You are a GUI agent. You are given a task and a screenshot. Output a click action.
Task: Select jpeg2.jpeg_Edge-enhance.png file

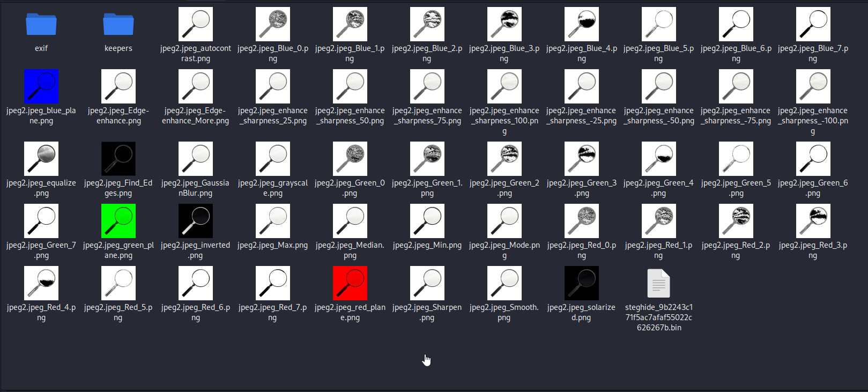pos(118,86)
